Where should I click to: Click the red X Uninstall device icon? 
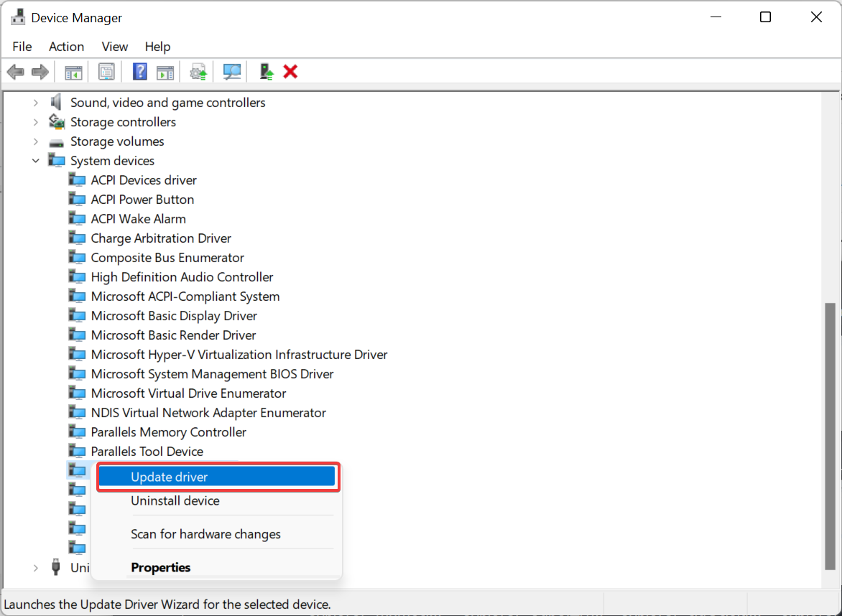(290, 71)
